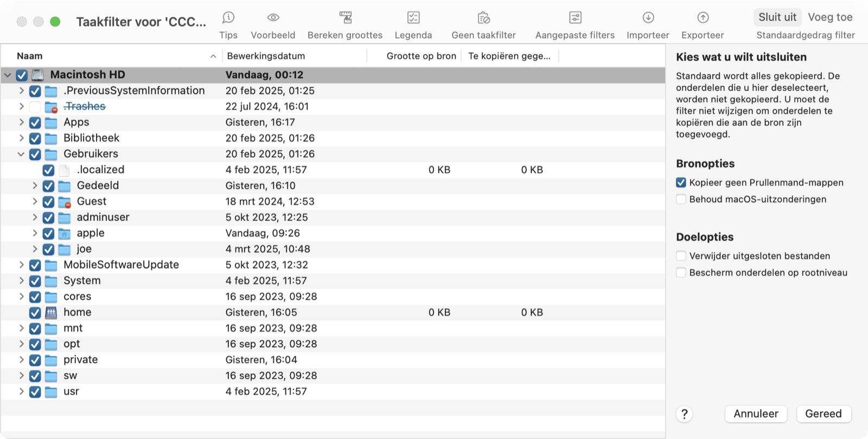Viewport: 868px width, 439px height.
Task: Uncheck the Apps folder checkbox
Action: tap(35, 122)
